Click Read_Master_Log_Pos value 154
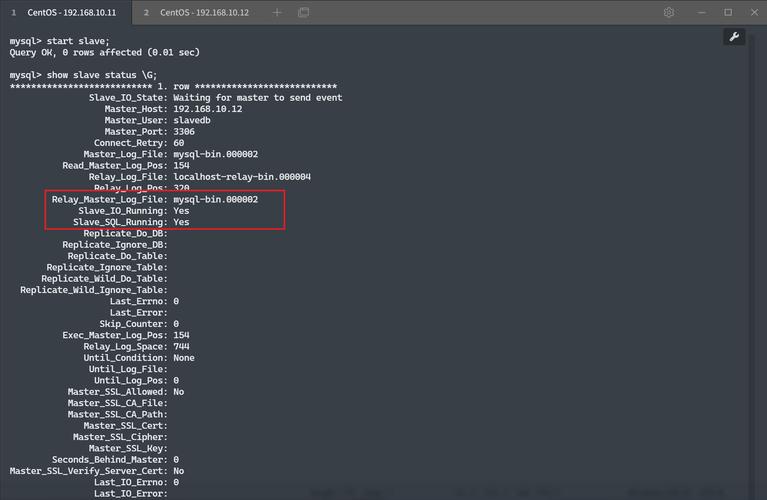 (181, 165)
